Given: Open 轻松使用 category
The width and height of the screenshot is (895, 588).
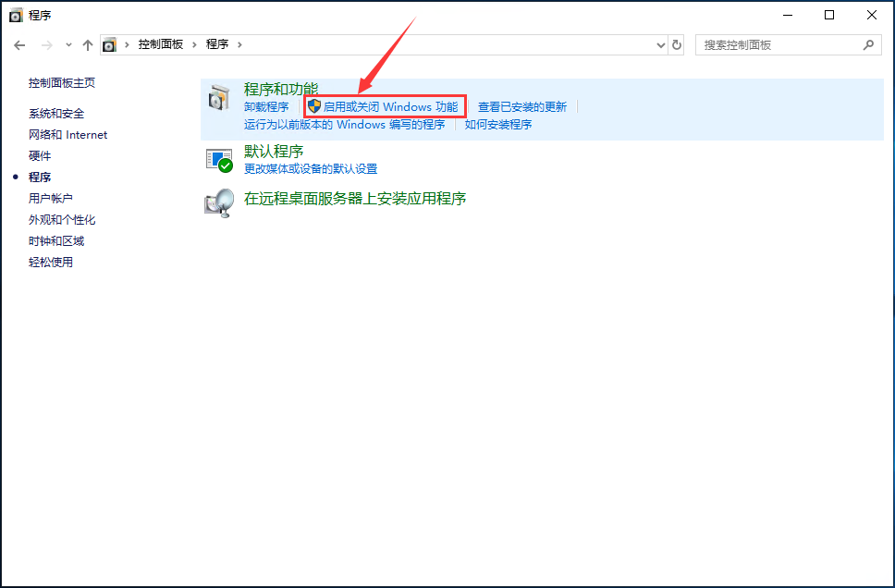Looking at the screenshot, I should [51, 262].
